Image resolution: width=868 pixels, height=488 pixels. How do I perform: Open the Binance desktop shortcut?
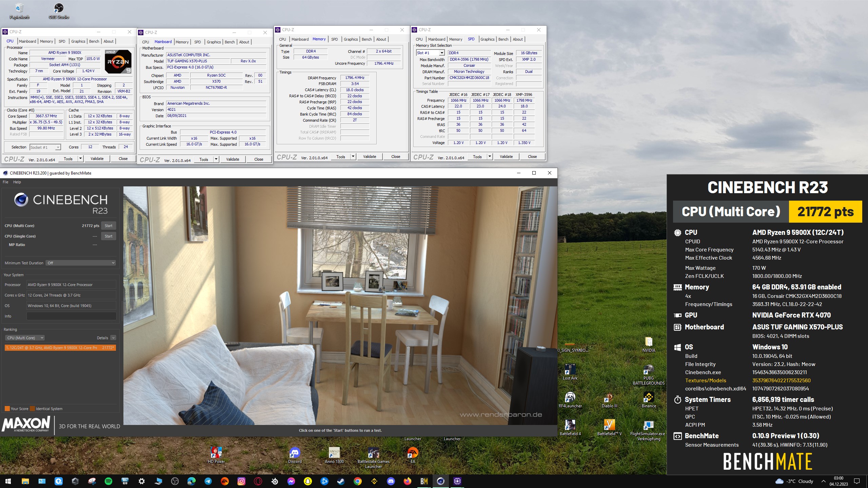pos(649,400)
